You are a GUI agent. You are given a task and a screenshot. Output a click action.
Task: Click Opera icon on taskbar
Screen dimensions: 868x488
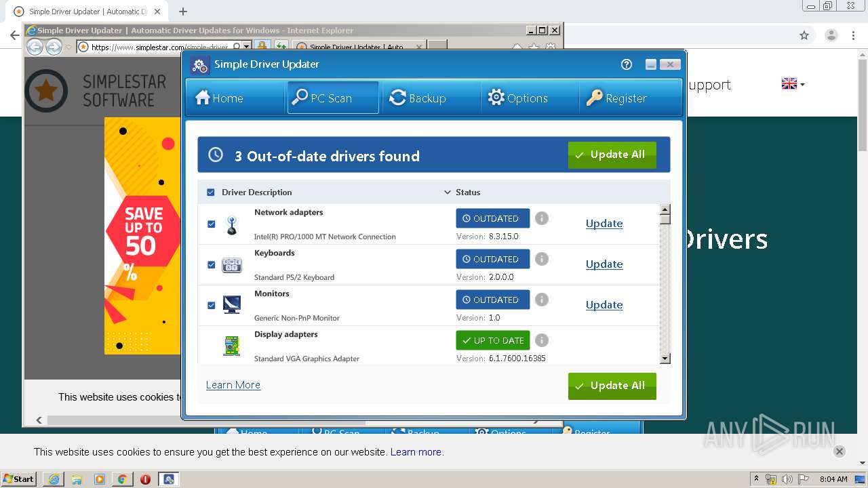tap(145, 479)
